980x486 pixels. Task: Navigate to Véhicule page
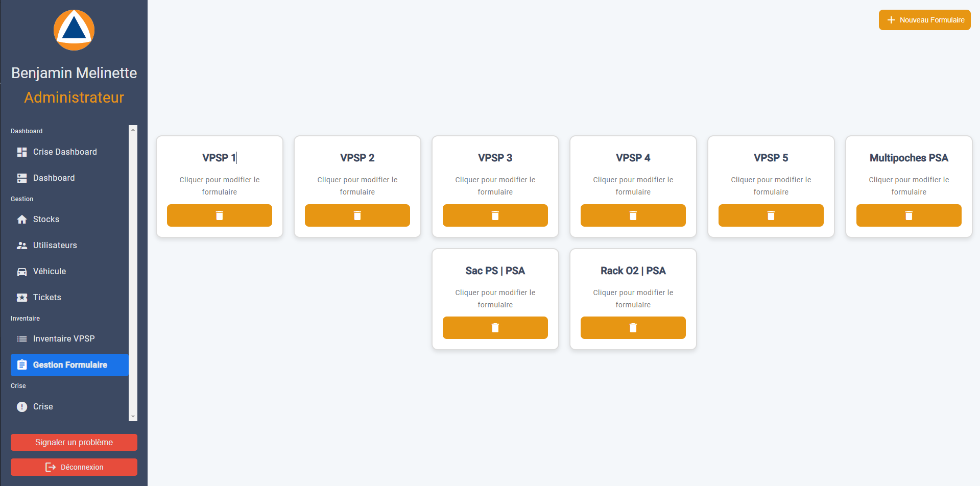tap(49, 272)
